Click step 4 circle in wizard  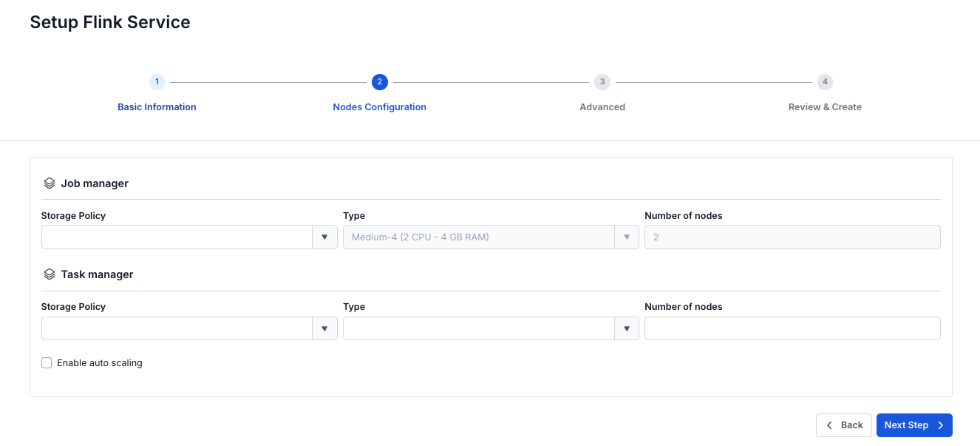825,82
